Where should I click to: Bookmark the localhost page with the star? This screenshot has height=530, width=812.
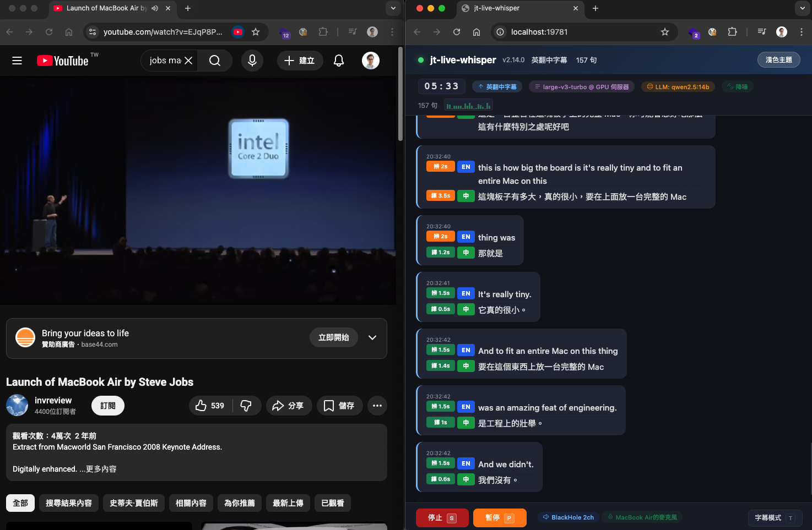pyautogui.click(x=665, y=32)
